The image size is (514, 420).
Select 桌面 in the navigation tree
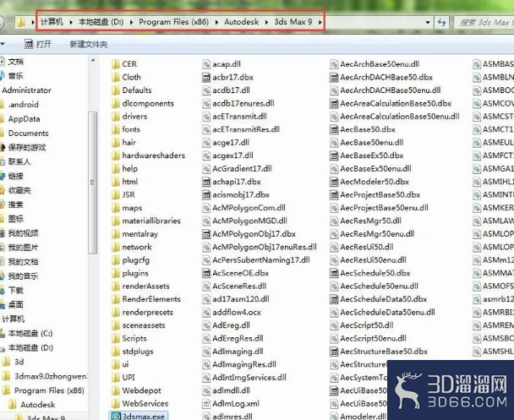[x=16, y=305]
